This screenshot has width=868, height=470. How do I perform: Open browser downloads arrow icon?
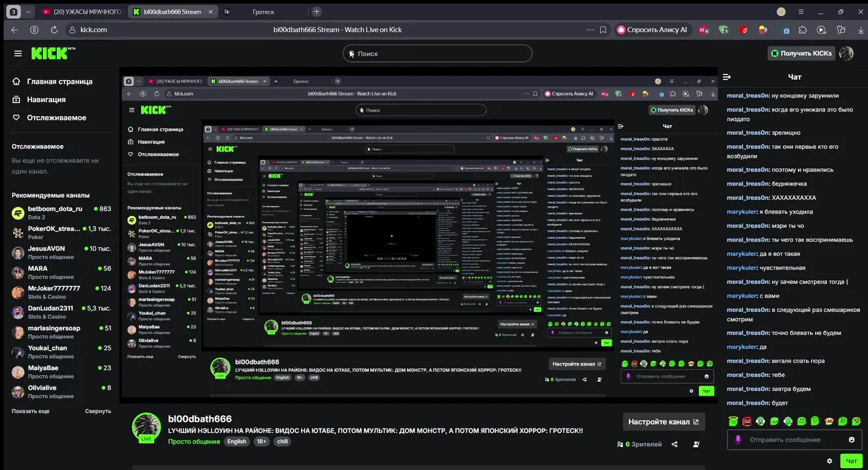tap(860, 29)
